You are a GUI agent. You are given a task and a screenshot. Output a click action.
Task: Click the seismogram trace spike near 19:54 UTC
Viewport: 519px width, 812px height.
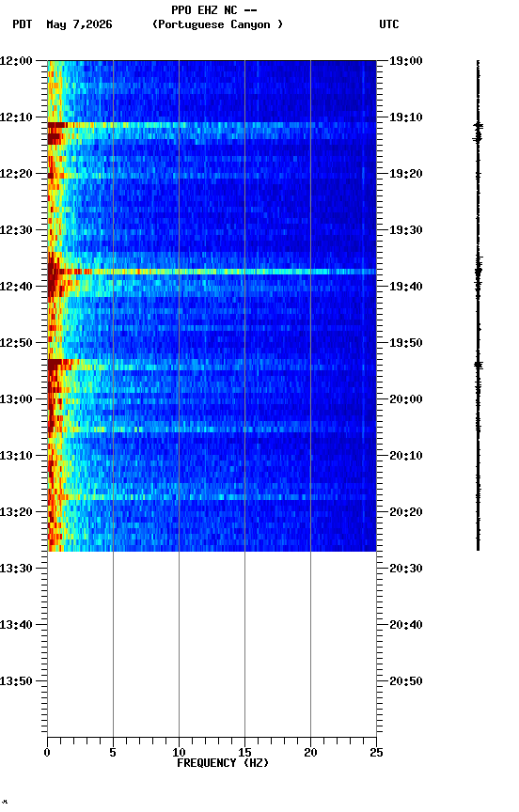(478, 365)
